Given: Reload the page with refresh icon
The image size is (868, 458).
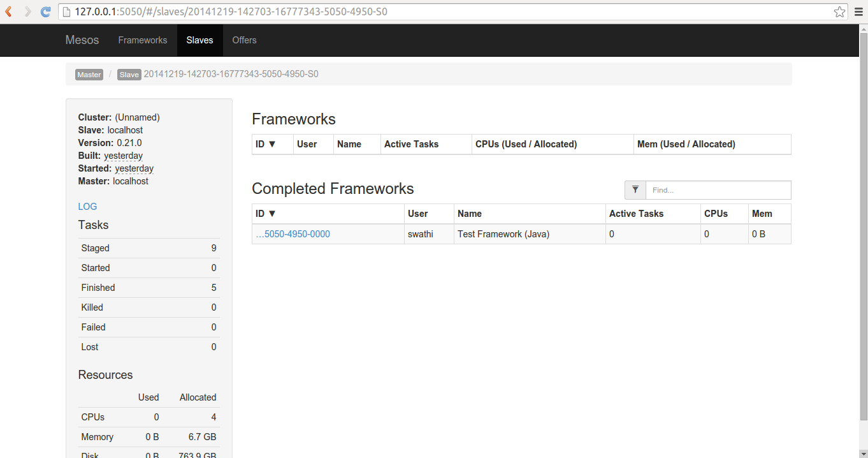Looking at the screenshot, I should (45, 11).
